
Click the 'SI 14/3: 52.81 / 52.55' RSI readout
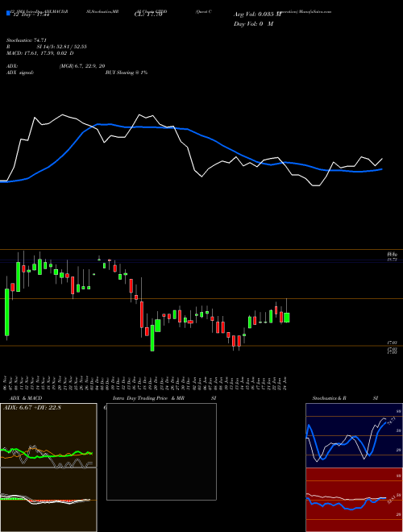(x=62, y=47)
